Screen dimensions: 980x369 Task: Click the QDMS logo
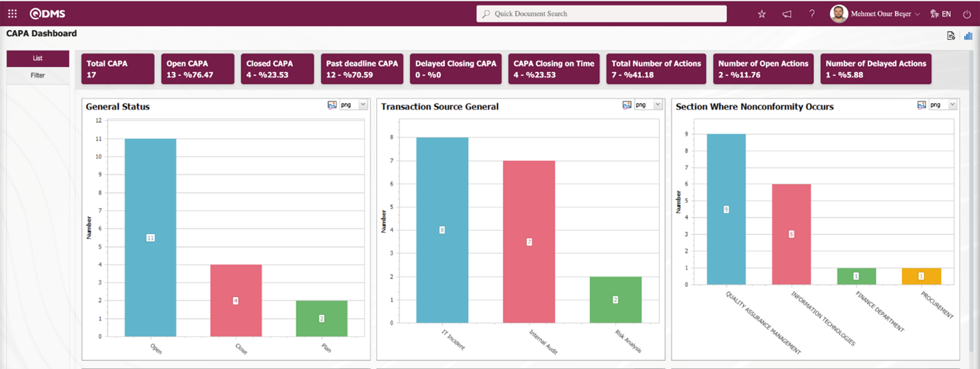[47, 14]
